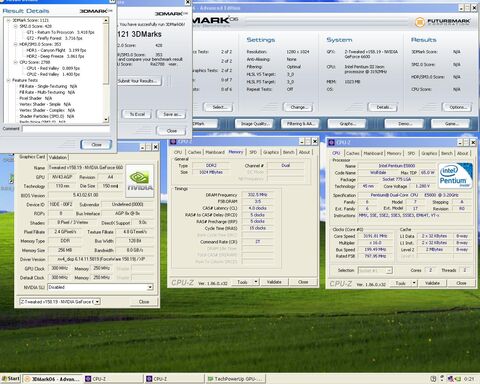Click the Change... button under Settings
Image resolution: width=480 pixels, height=384 pixels.
(298, 107)
